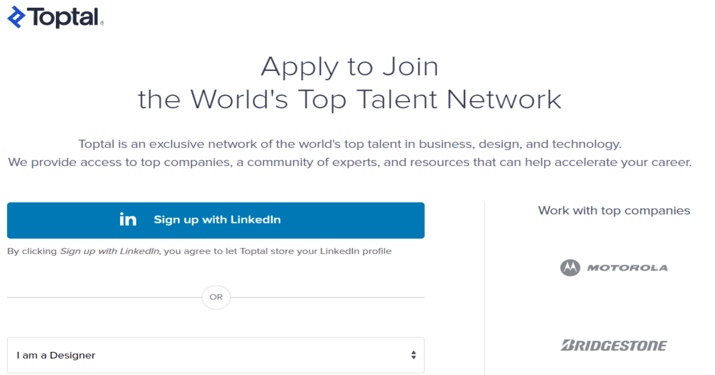Click the Motorola circular M emblem
Viewport: 715px width, 375px height.
(570, 268)
